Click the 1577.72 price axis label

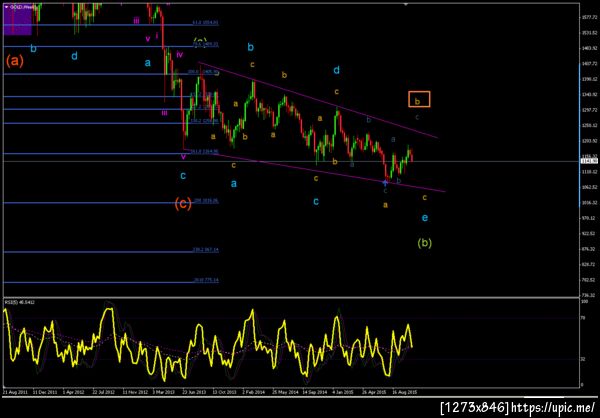(589, 17)
